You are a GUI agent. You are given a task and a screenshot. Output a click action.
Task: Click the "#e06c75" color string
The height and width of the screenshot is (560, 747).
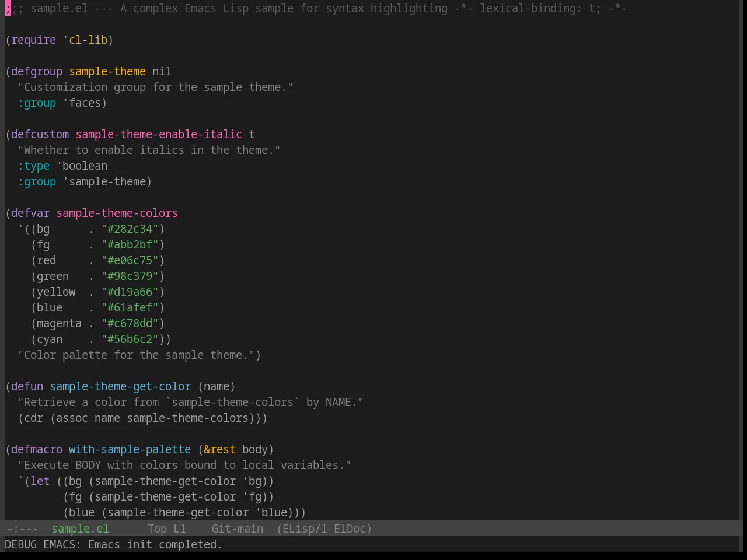130,260
